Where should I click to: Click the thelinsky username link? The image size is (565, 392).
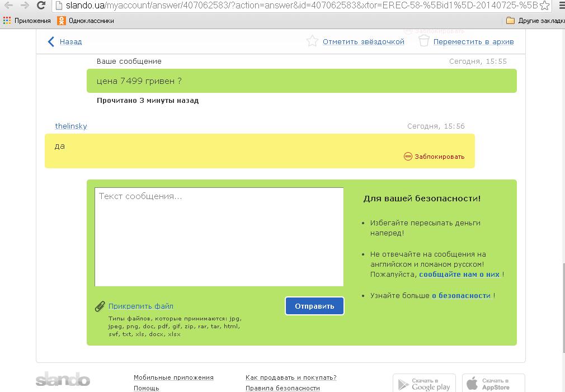(71, 126)
